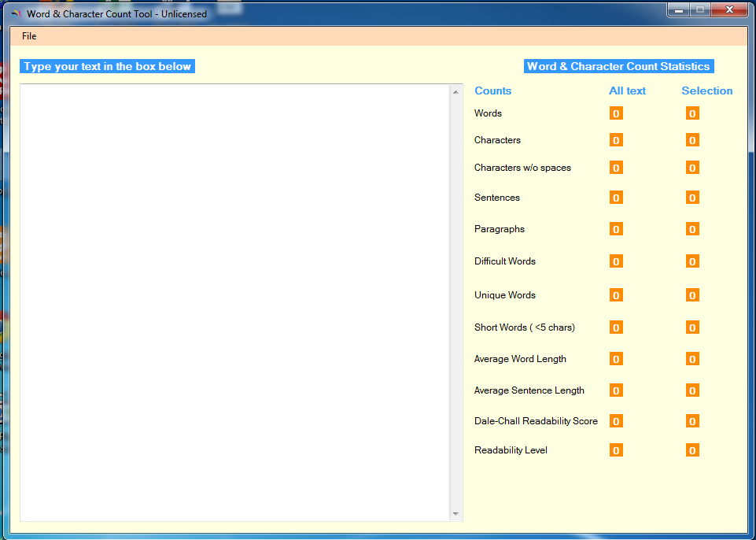Minimize the Word & Character Count Tool window

680,10
